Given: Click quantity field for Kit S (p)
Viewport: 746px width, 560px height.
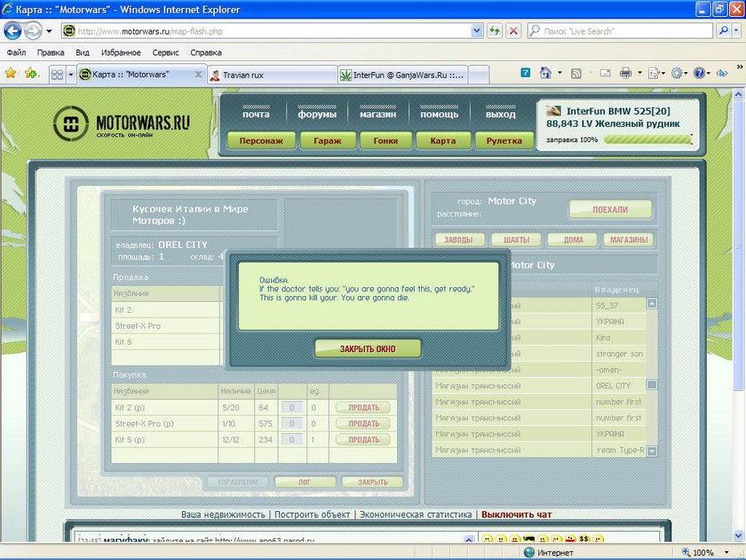Looking at the screenshot, I should tap(292, 440).
